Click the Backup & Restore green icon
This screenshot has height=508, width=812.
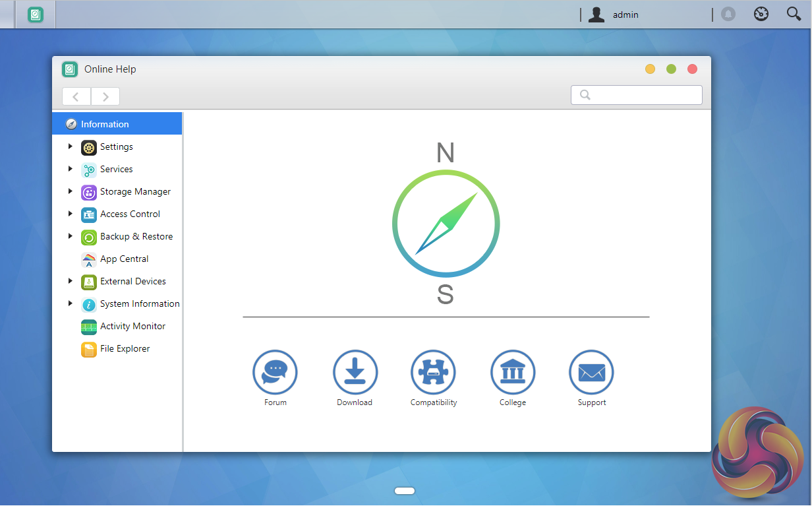coord(89,238)
